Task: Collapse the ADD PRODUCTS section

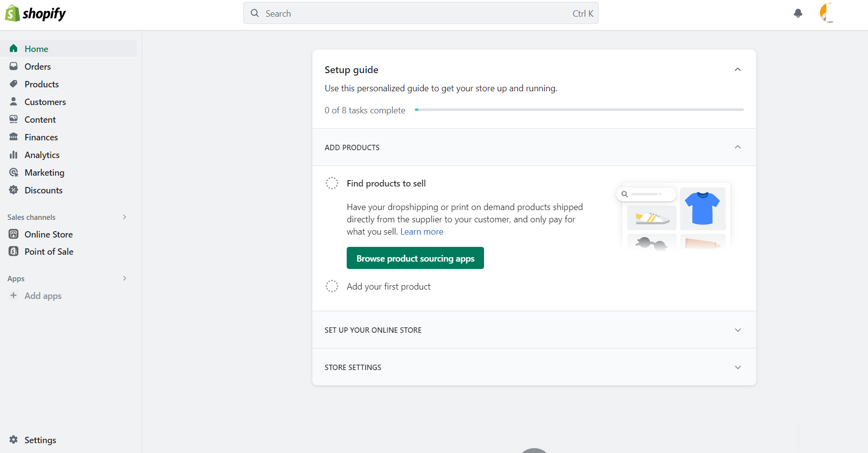Action: (x=738, y=147)
